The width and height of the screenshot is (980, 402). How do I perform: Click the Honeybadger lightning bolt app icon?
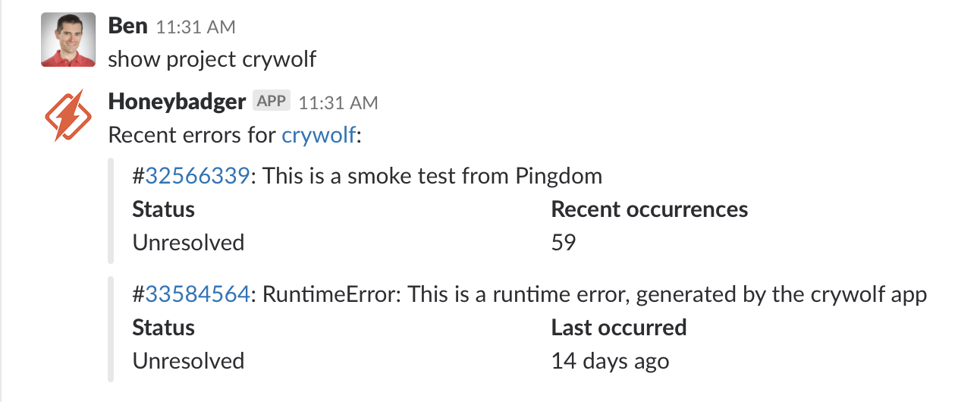click(68, 115)
